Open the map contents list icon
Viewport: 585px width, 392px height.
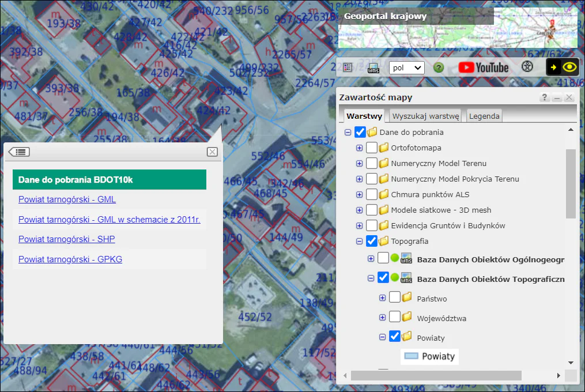348,67
